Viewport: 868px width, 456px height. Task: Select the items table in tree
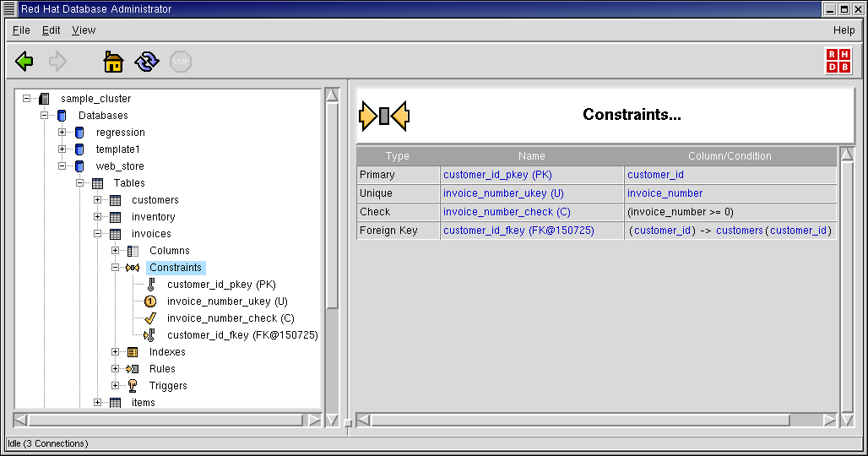[144, 403]
